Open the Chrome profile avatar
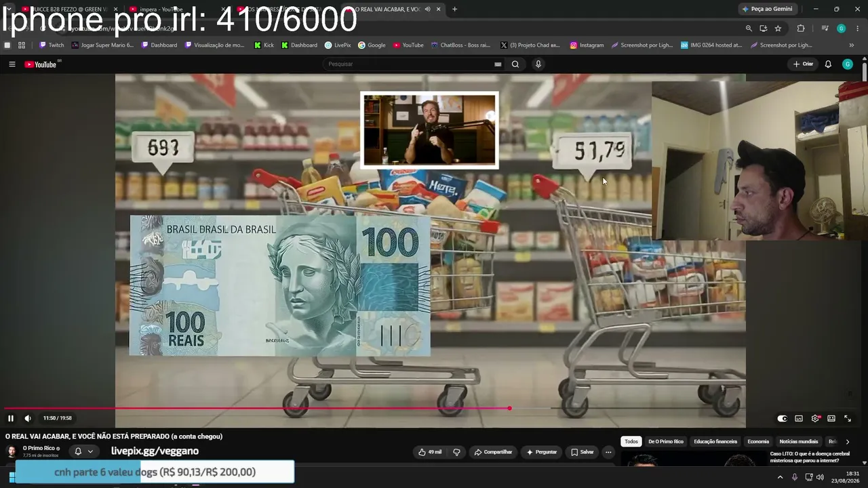The height and width of the screenshot is (488, 868). (x=842, y=28)
